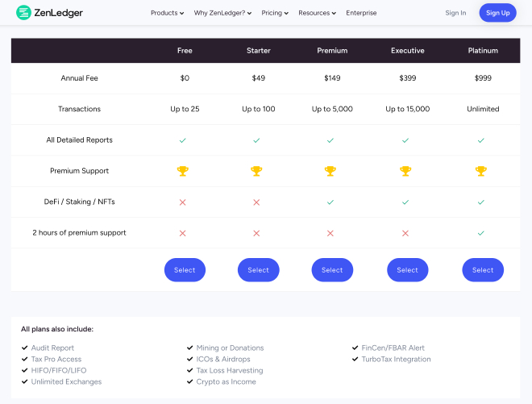
Task: Click the Sign In link
Action: click(455, 13)
